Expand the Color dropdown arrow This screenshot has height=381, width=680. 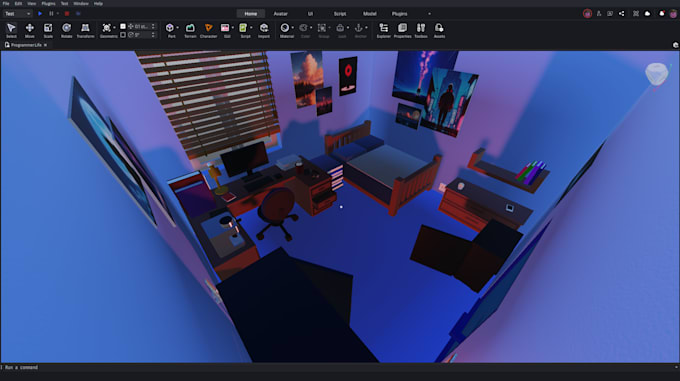[x=311, y=28]
